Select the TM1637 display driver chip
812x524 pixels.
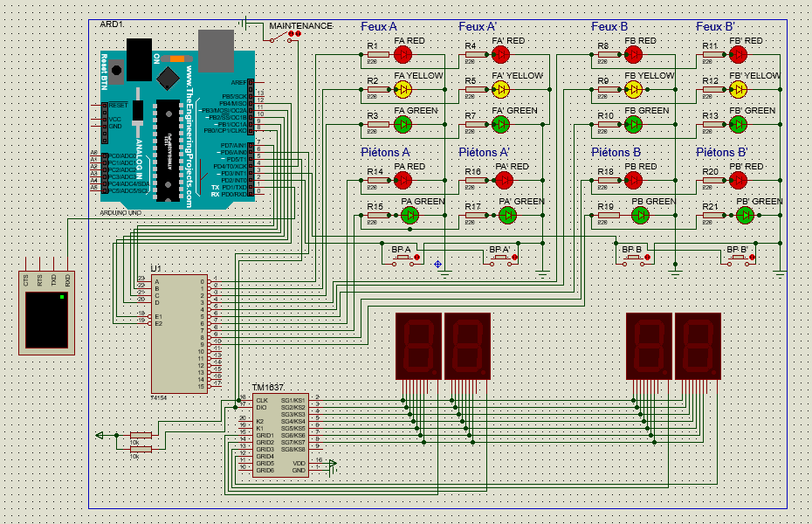(280, 435)
